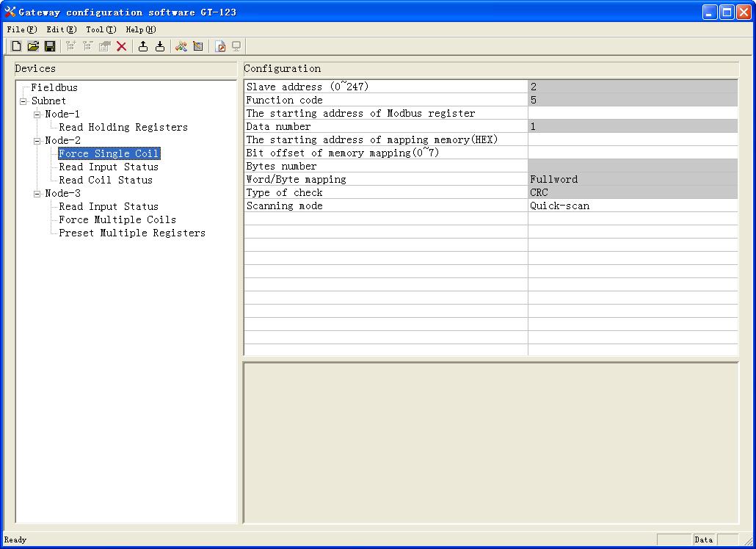Open the Tool menu
The height and width of the screenshot is (549, 756).
101,29
